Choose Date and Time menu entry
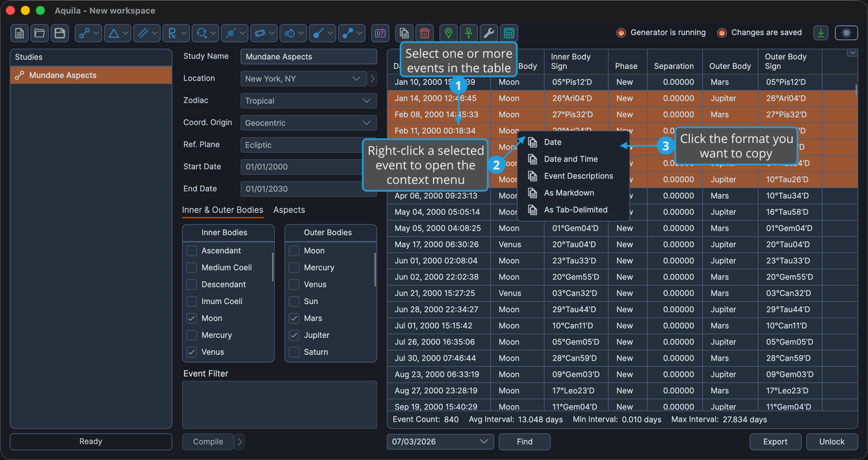 pyautogui.click(x=574, y=159)
